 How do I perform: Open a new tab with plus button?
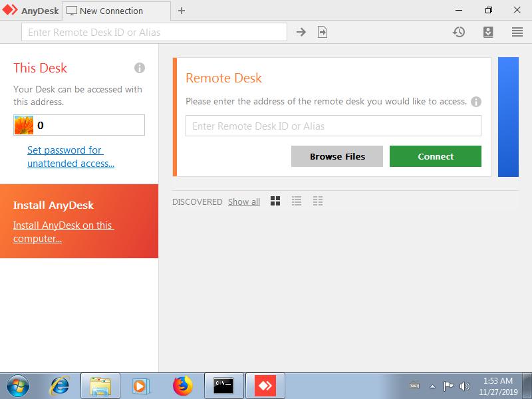click(182, 11)
